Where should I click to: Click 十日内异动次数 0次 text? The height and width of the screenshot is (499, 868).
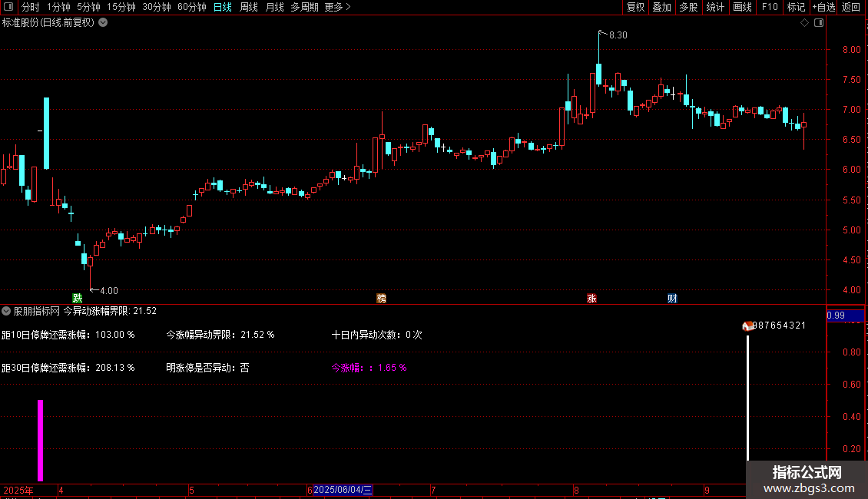(x=376, y=335)
